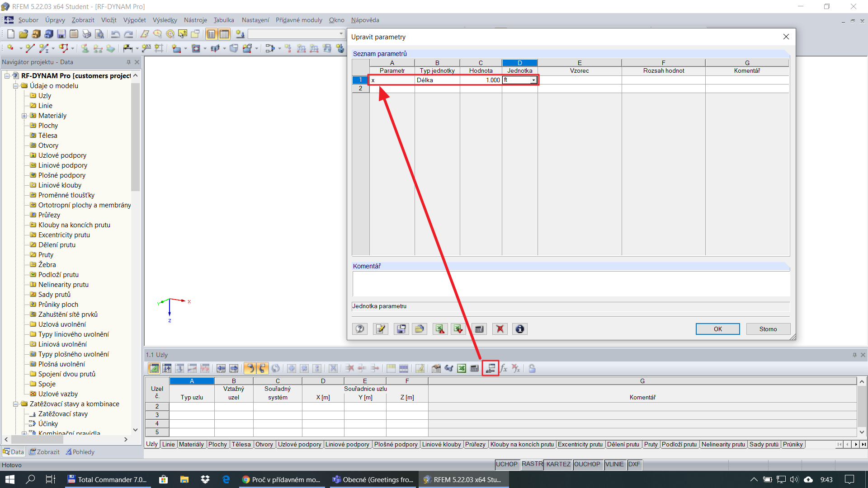
Task: Click the Save icon in the main toolbar
Action: pos(61,34)
